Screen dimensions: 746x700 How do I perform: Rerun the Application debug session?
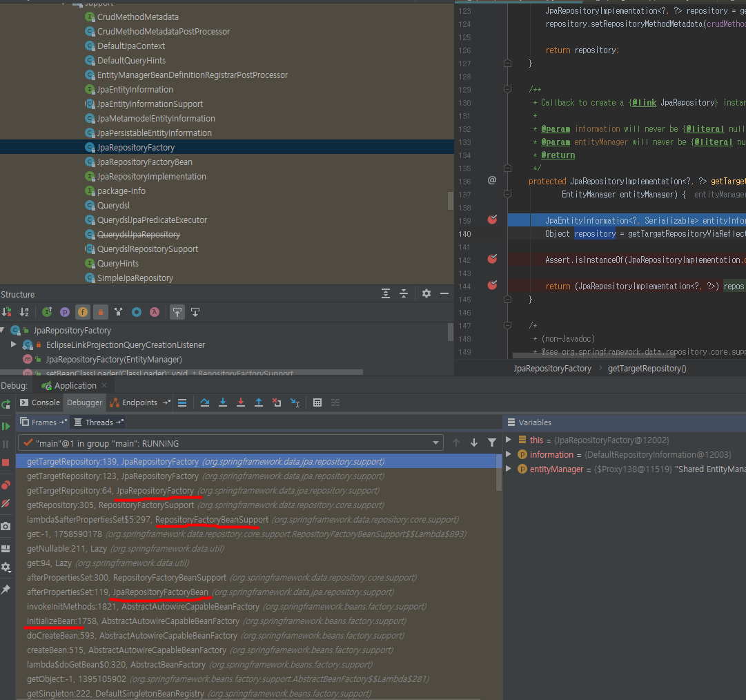pos(6,405)
